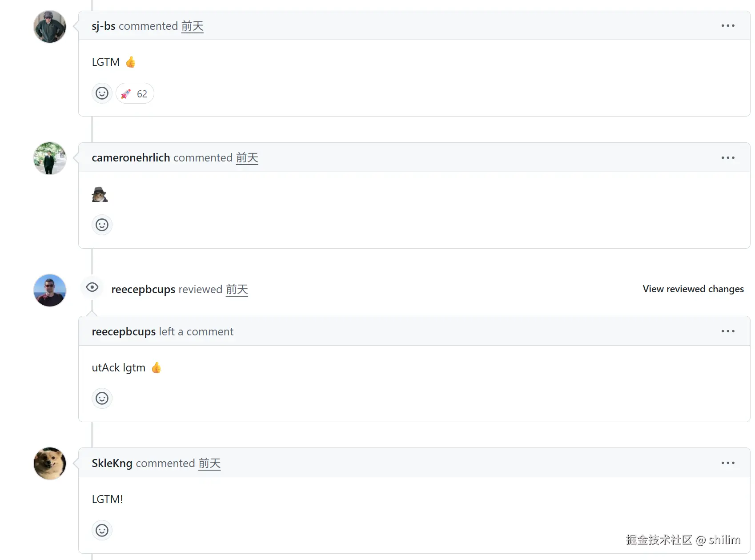Open options menu on reecepbcups comment
755x560 pixels.
[727, 331]
